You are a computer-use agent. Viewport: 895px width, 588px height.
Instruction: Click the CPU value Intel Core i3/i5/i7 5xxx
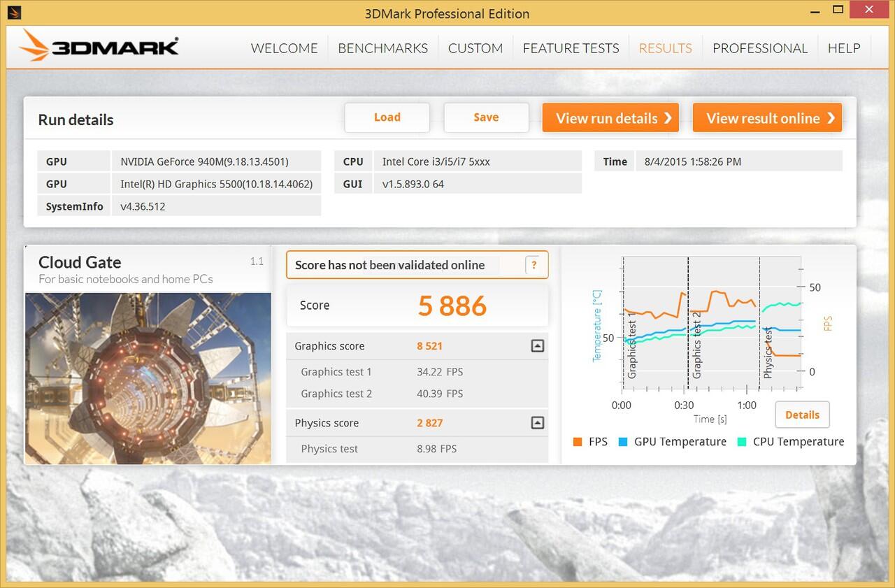436,162
